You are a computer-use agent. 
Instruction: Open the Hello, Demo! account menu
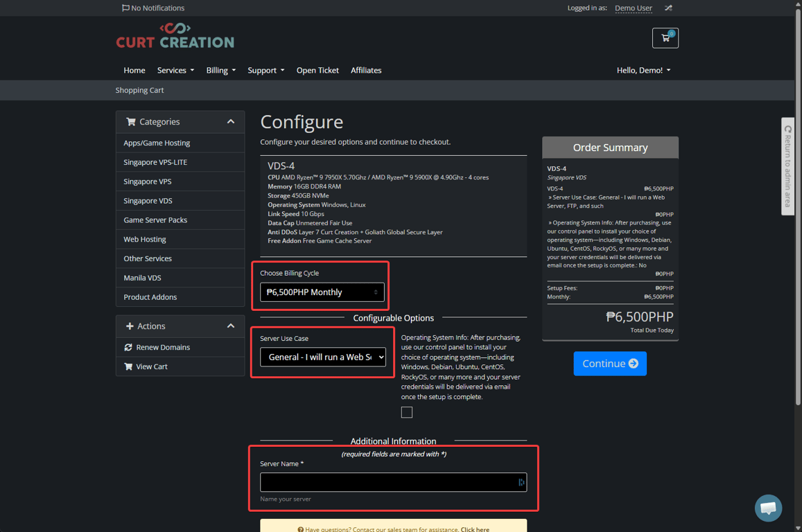click(643, 70)
